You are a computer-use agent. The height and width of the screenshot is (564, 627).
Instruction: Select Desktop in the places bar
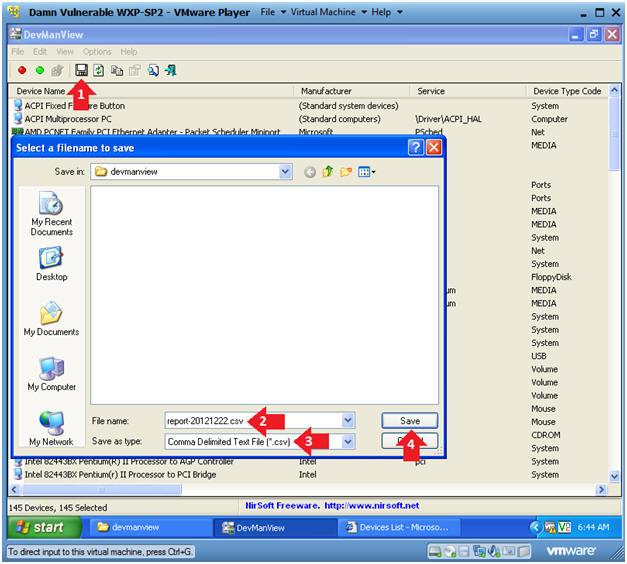click(x=52, y=264)
